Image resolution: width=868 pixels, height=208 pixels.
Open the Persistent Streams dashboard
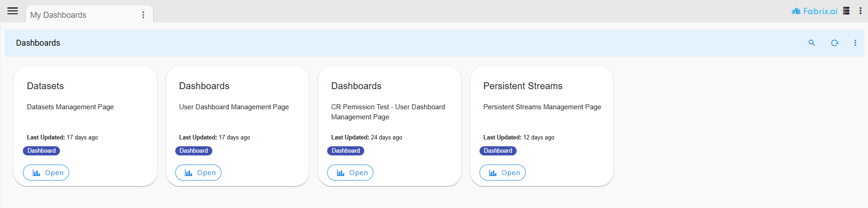502,173
